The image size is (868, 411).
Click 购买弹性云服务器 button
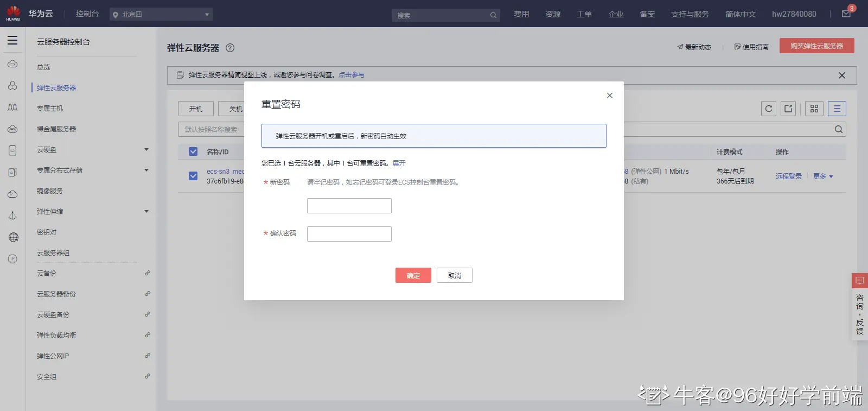point(817,46)
